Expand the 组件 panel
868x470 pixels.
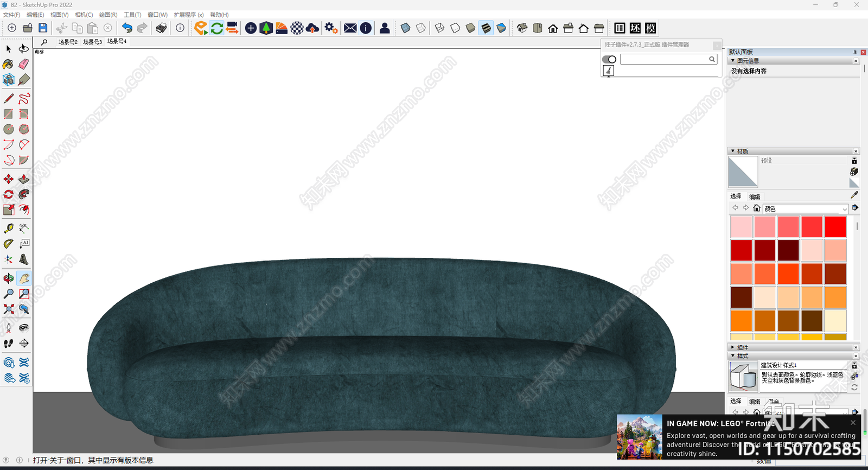(x=733, y=347)
